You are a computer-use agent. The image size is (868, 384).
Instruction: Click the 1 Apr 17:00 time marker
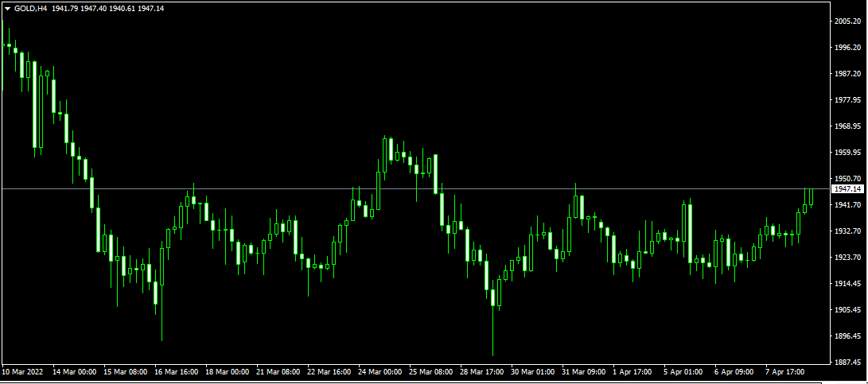point(632,371)
